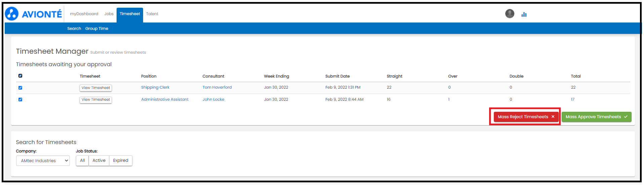The width and height of the screenshot is (644, 185).
Task: Click Straight hours value 16
Action: (389, 99)
